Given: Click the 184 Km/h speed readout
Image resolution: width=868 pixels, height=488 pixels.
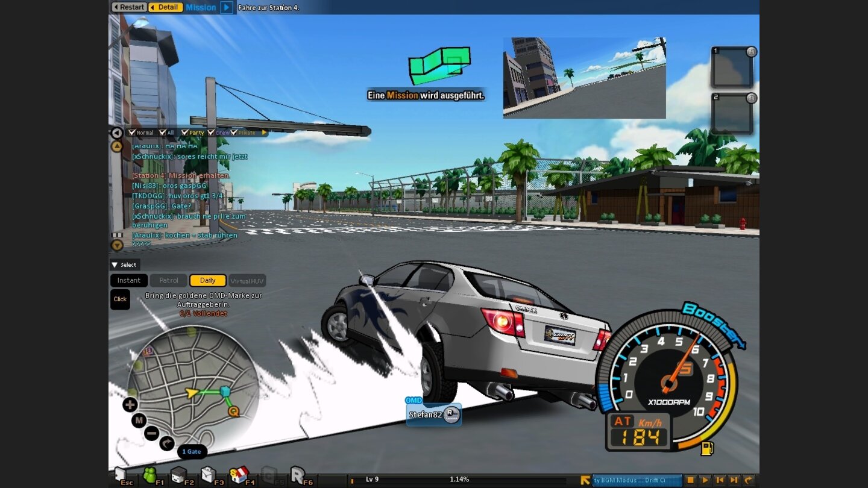Looking at the screenshot, I should pyautogui.click(x=640, y=439).
